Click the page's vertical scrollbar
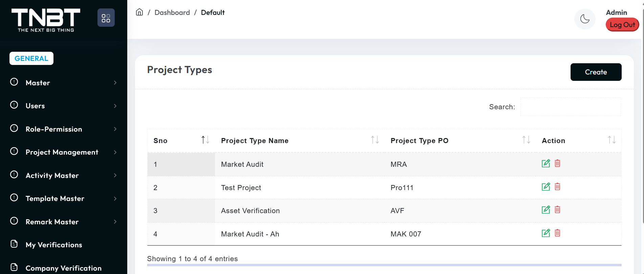The height and width of the screenshot is (274, 644). pos(642,115)
